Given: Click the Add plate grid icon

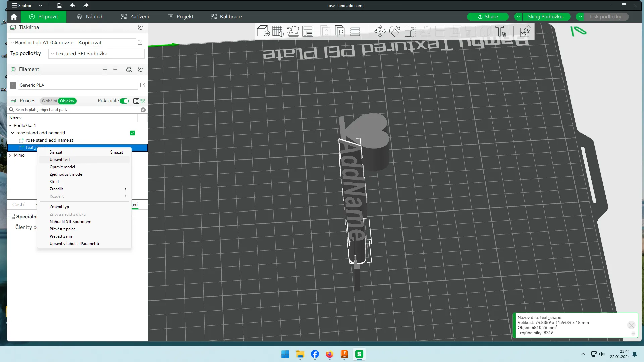Looking at the screenshot, I should [x=278, y=31].
